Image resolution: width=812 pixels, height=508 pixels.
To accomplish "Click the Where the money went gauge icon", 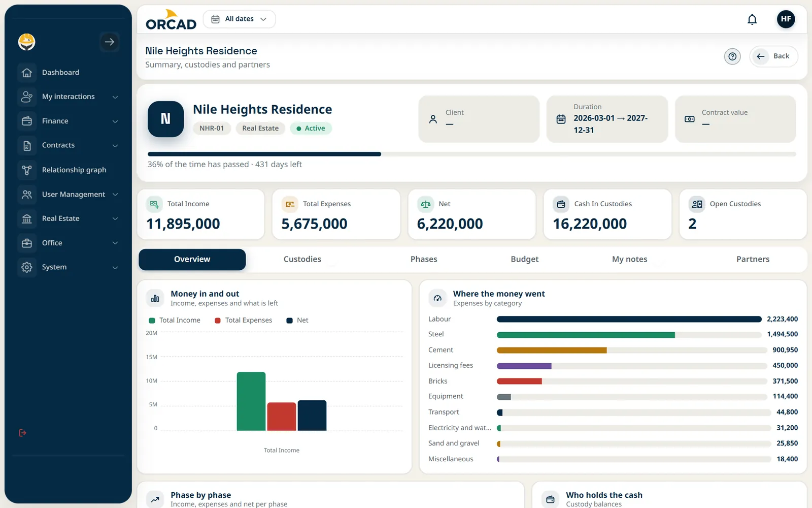I will pos(437,298).
